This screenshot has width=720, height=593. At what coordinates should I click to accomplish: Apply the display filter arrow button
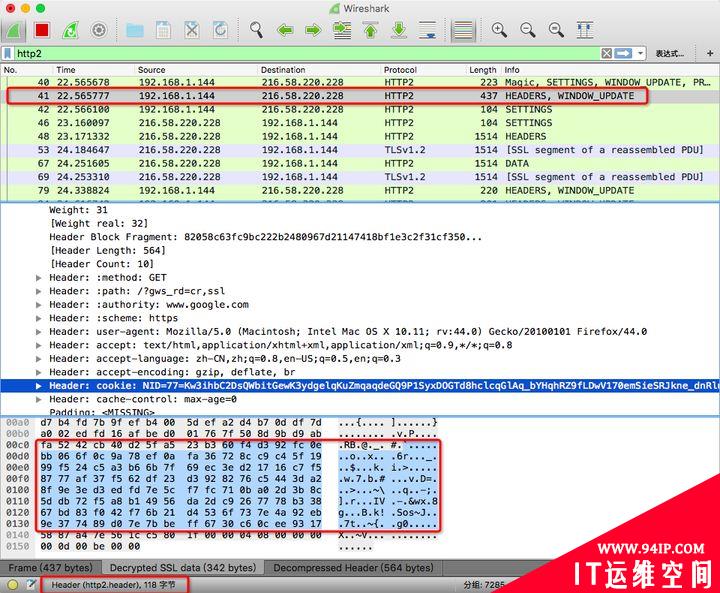(623, 54)
